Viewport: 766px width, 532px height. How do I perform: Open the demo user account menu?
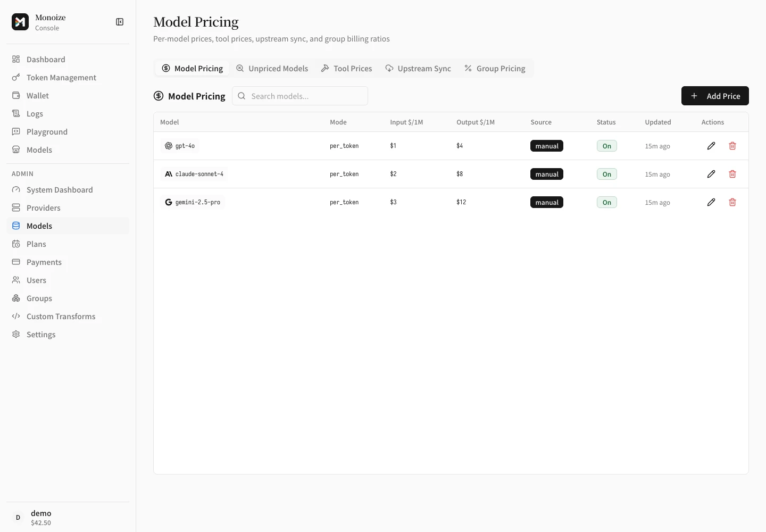68,517
